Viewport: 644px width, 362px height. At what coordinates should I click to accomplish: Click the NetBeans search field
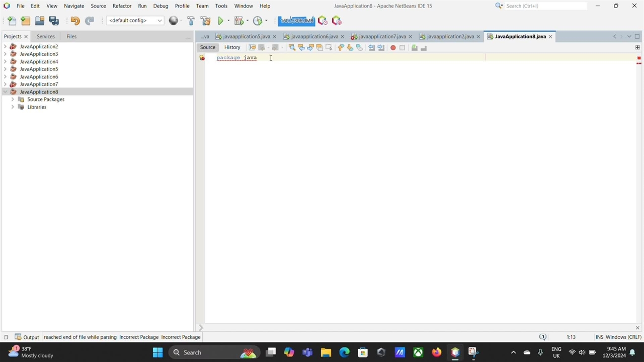pyautogui.click(x=545, y=6)
